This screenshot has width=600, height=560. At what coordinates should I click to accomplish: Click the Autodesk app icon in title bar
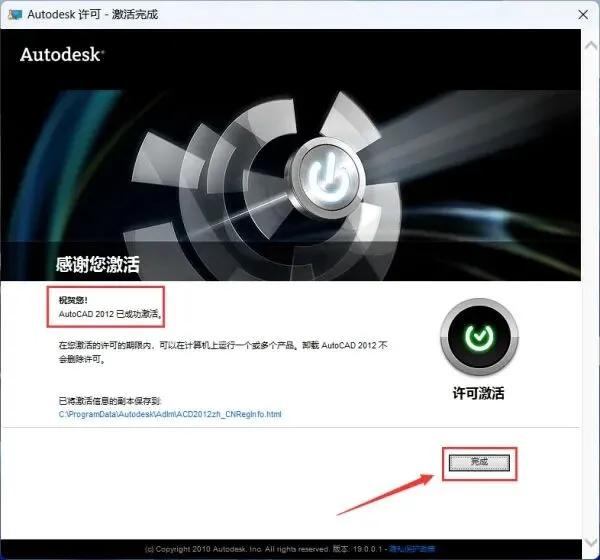click(15, 15)
